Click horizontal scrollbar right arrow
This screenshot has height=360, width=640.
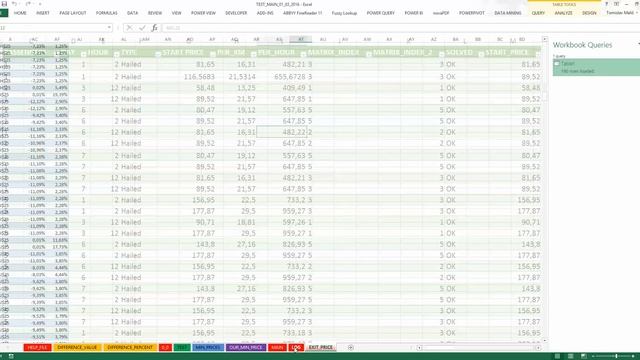[538, 348]
